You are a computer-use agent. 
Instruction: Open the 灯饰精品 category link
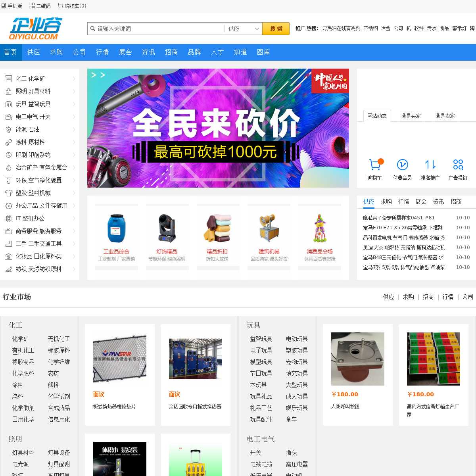click(167, 251)
